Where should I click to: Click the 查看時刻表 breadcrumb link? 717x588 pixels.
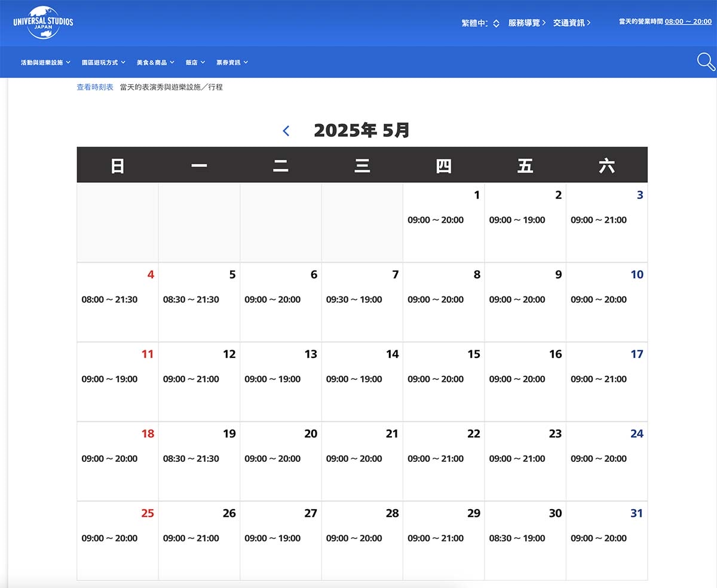click(x=95, y=87)
